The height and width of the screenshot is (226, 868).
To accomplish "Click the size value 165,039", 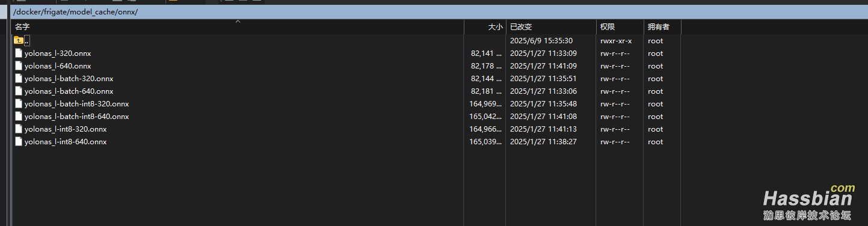I will [485, 142].
